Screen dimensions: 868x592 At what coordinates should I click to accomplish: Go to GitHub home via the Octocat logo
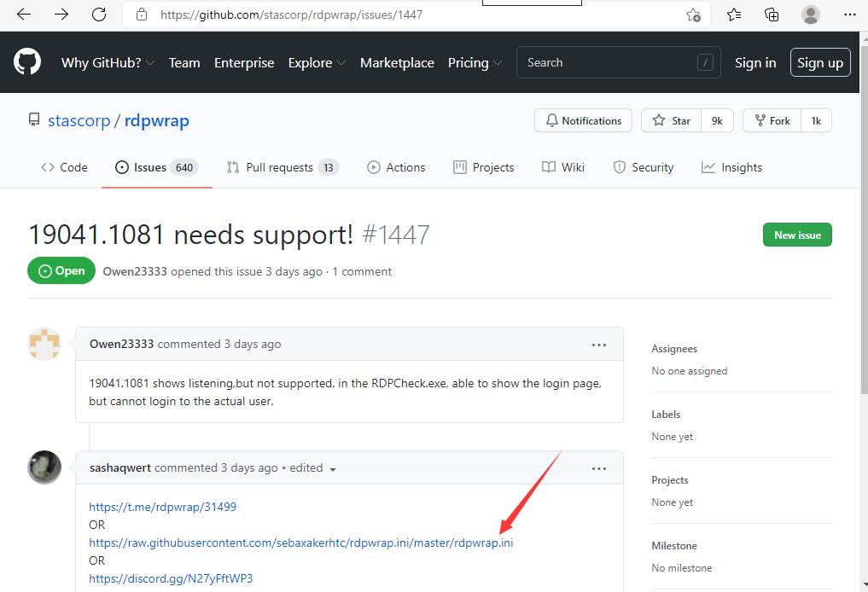coord(27,61)
